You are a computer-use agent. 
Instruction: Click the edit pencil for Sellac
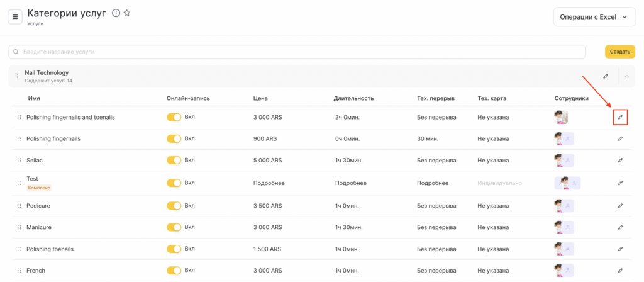click(x=620, y=160)
